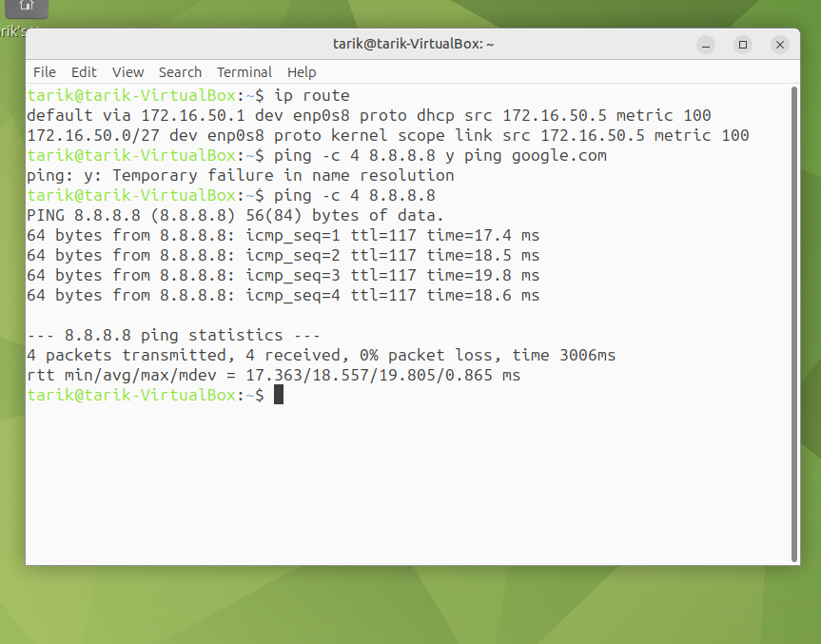This screenshot has height=644, width=821.
Task: Close the terminal window
Action: [780, 45]
